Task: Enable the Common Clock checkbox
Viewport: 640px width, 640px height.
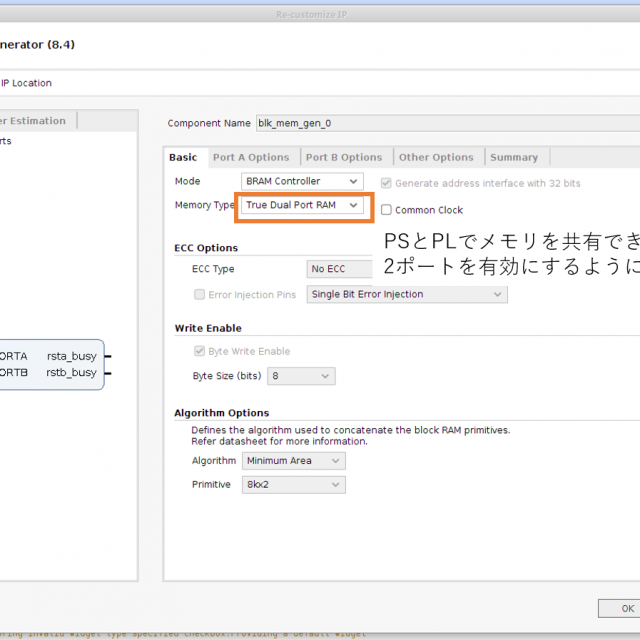Action: (386, 210)
